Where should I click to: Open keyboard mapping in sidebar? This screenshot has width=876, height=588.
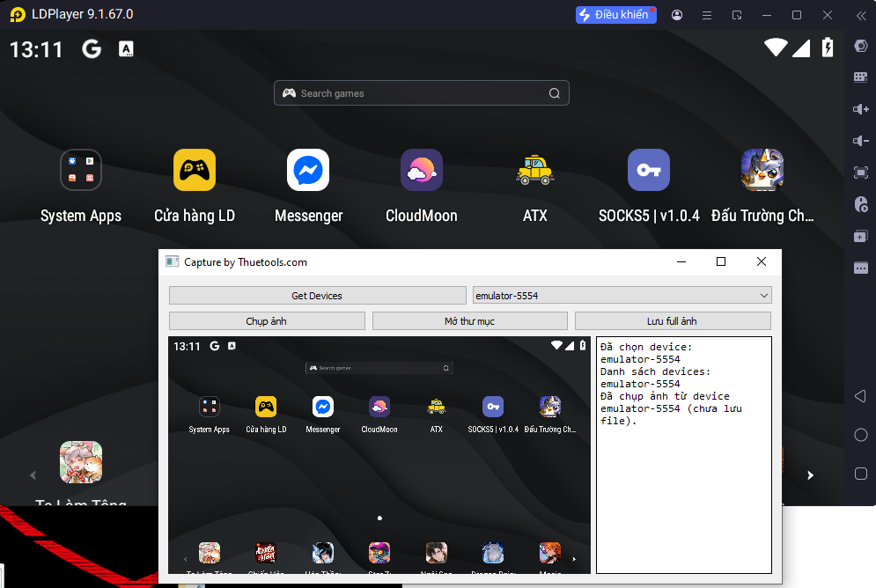pyautogui.click(x=861, y=77)
